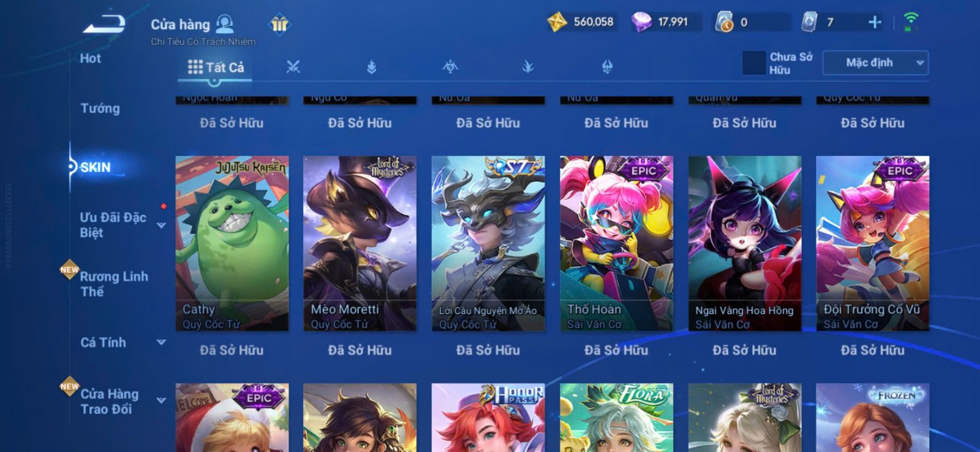Select the mage flame role filter

point(371,67)
